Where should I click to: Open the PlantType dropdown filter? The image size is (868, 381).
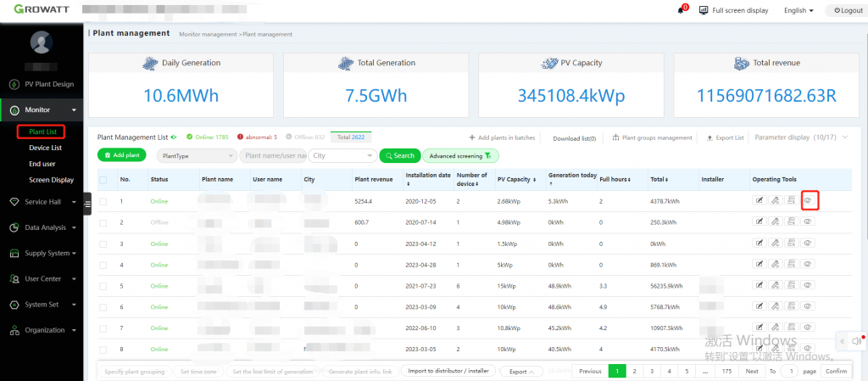pos(197,155)
